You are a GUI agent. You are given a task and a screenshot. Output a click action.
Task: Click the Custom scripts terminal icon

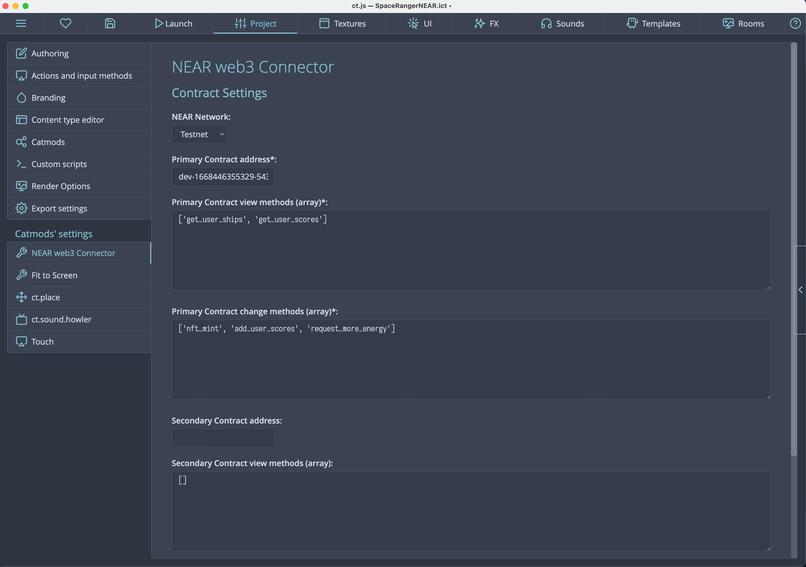coord(21,164)
